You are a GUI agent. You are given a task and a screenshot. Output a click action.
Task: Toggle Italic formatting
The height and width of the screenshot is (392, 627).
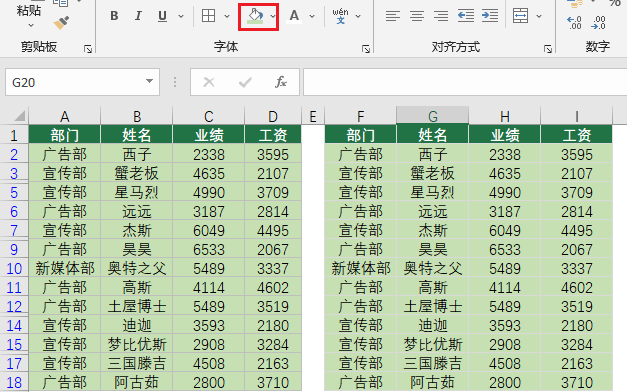138,16
